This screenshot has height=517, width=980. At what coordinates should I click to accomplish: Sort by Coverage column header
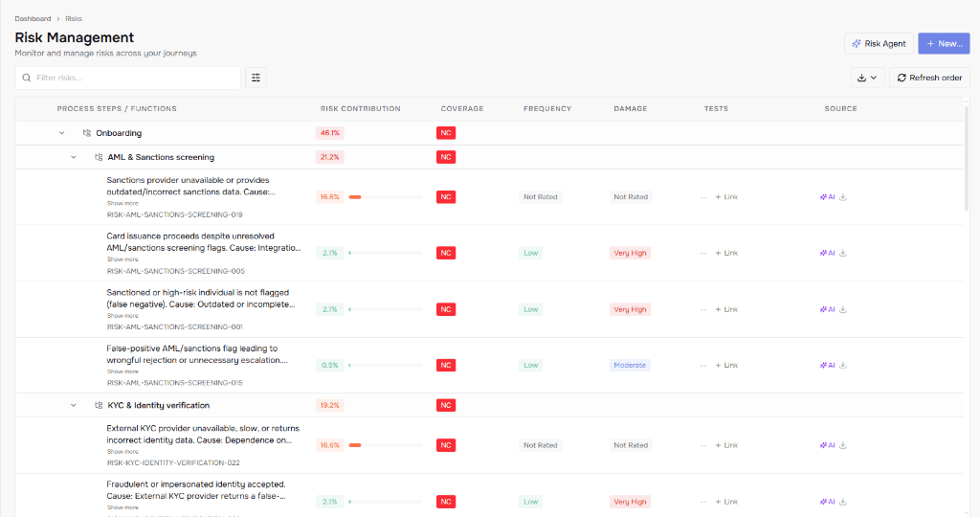(462, 109)
